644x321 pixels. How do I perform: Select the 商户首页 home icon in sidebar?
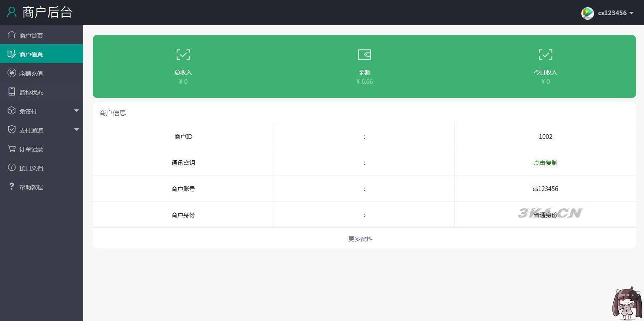[12, 35]
